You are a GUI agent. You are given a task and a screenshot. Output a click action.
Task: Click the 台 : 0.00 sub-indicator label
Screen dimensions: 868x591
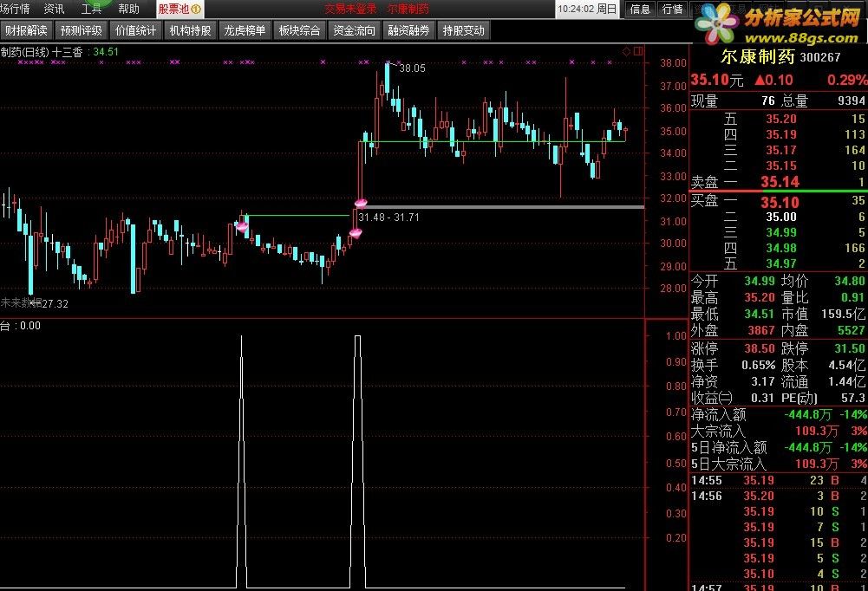[21, 326]
